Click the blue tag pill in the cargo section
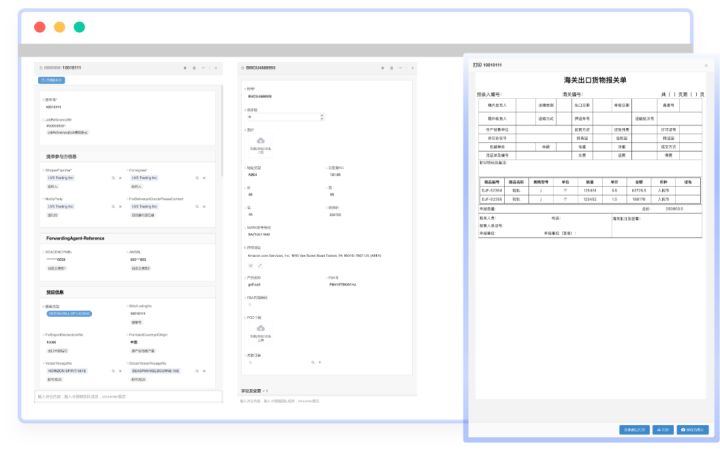720x451 pixels. tap(69, 314)
